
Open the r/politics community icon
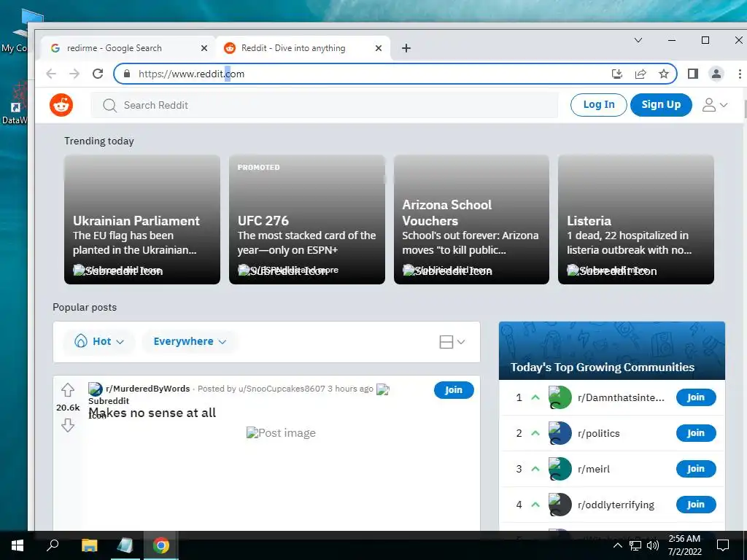point(560,433)
